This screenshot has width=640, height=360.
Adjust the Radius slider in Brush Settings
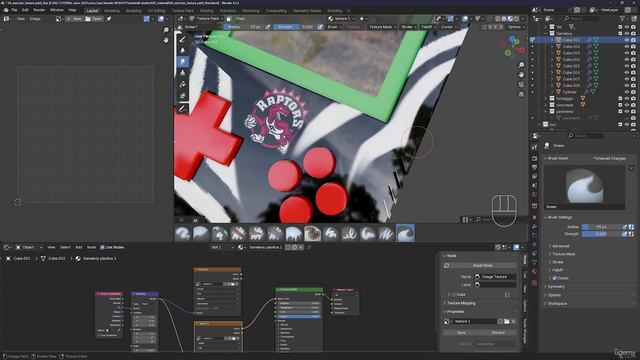point(601,227)
